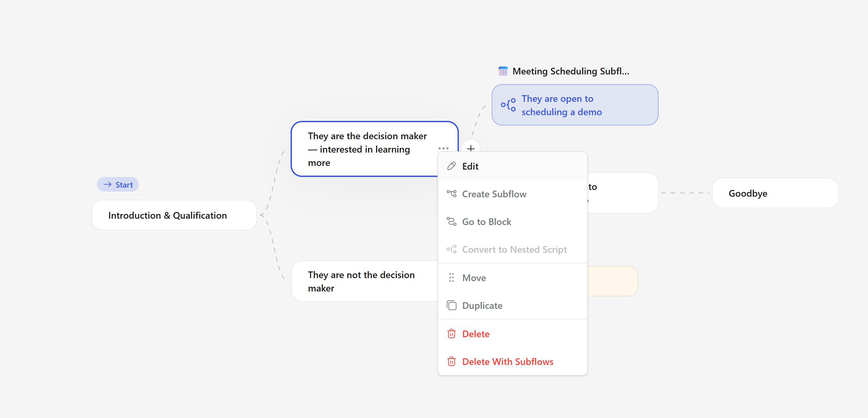Click the cream-colored block behind the menu
The image size is (868, 418).
613,281
